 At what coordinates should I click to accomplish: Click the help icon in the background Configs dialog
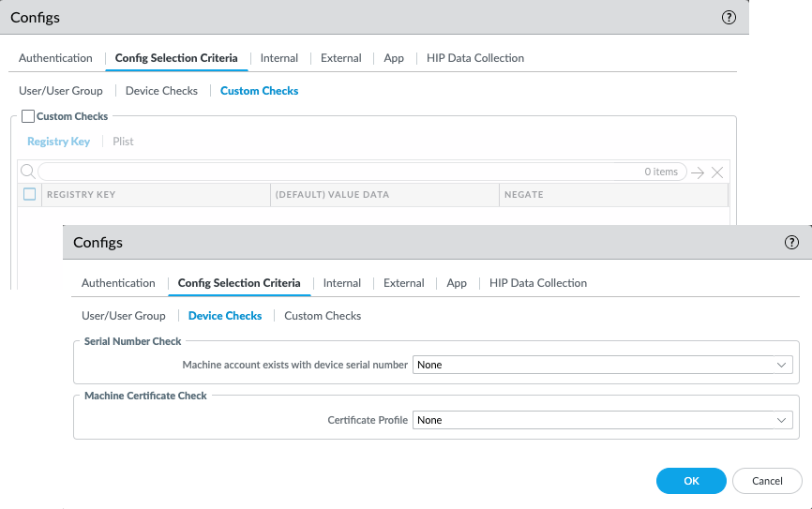729,18
